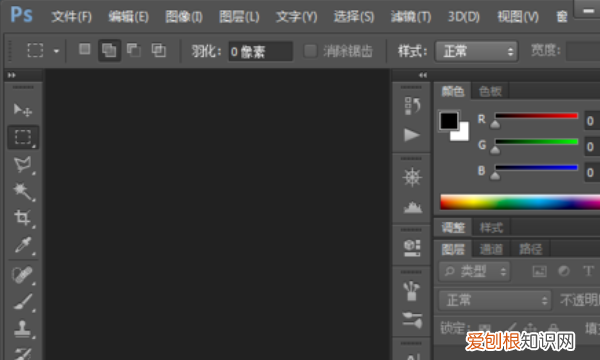Viewport: 600px width, 360px height.
Task: Open the Actions panel play icon
Action: [412, 135]
